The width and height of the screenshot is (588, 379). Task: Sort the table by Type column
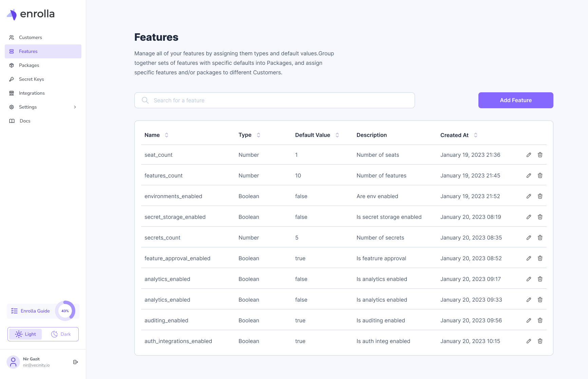click(259, 135)
